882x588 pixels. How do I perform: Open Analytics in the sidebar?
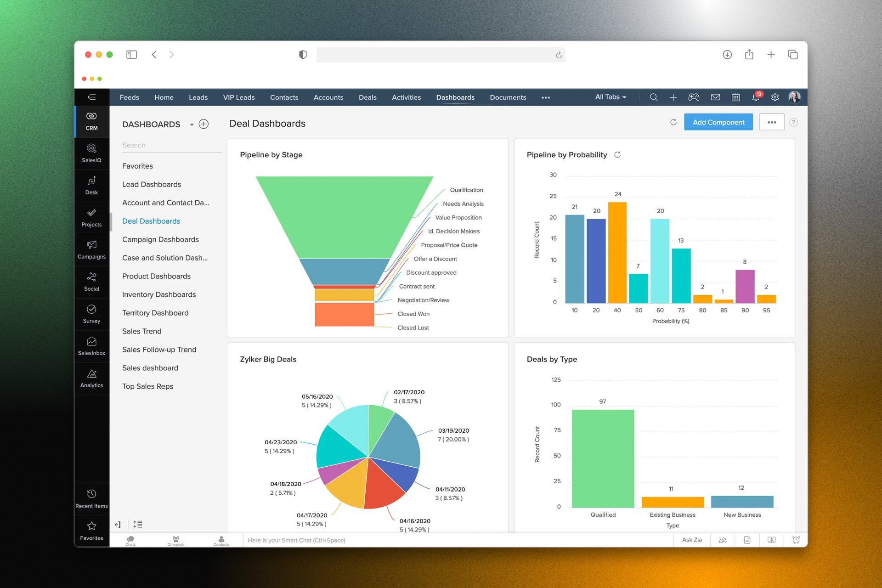tap(91, 379)
